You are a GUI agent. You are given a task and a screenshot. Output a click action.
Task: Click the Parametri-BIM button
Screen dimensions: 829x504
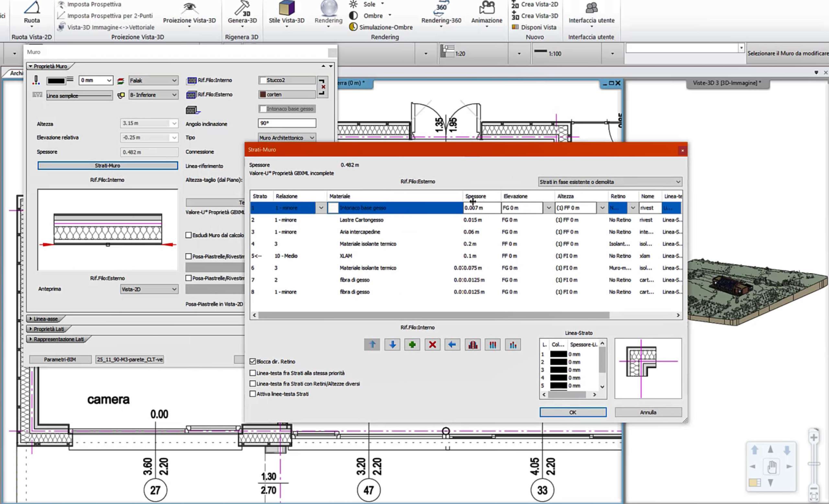60,359
